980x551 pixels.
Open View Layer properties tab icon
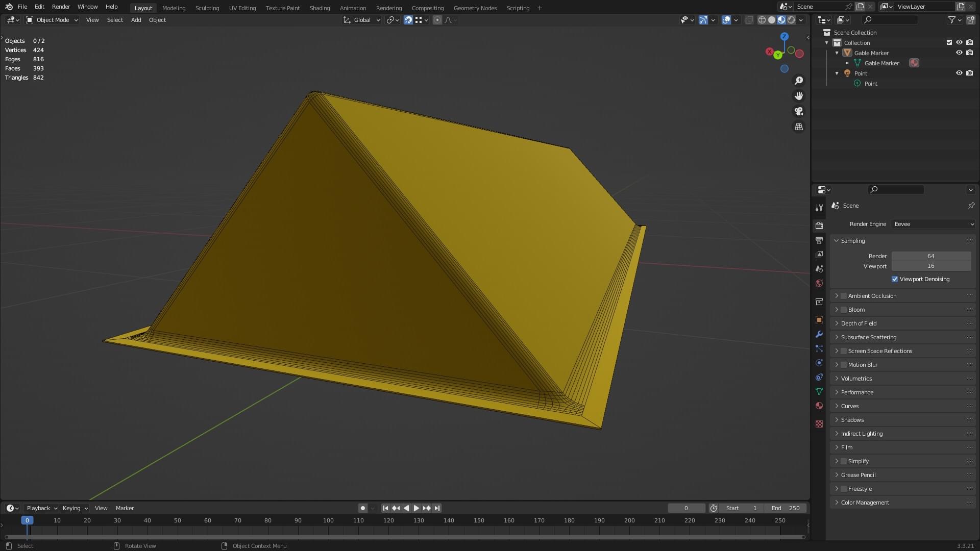tap(819, 255)
